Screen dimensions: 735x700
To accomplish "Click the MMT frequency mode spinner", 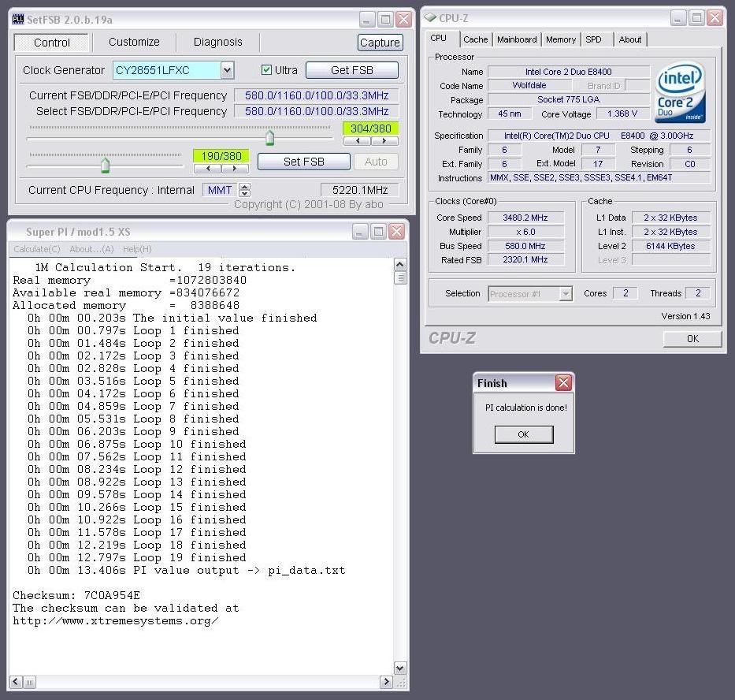I will tap(244, 190).
